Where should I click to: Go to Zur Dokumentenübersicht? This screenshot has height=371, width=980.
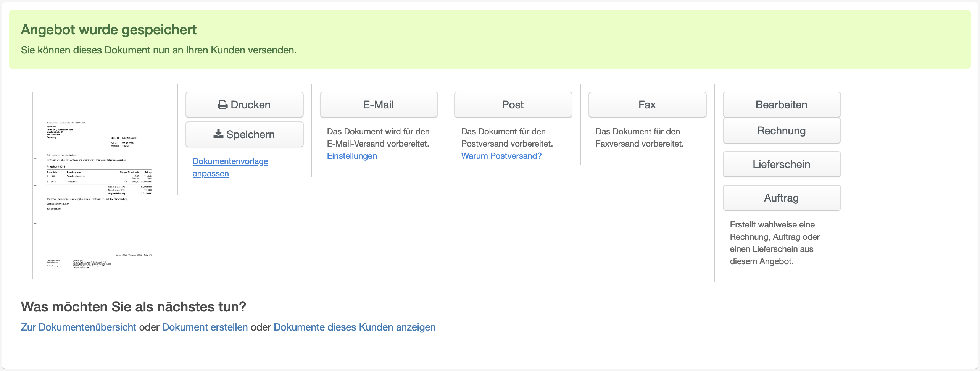[79, 327]
